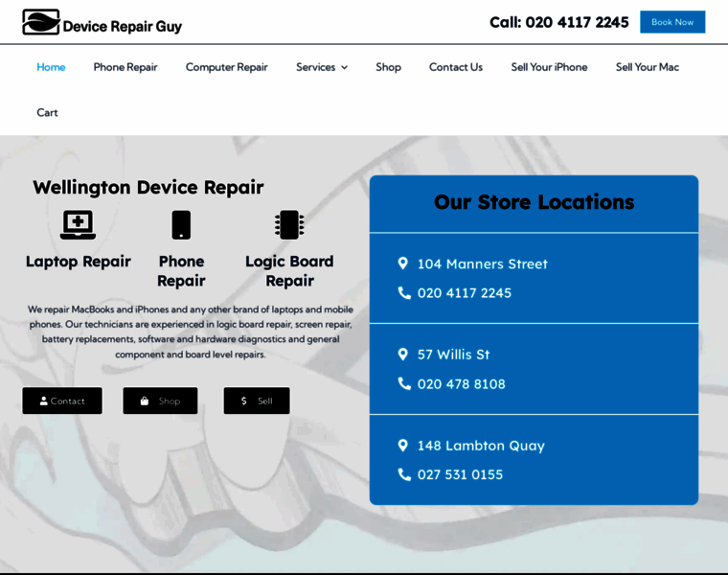Click map pin beside 104 Manners Street

[x=403, y=264]
